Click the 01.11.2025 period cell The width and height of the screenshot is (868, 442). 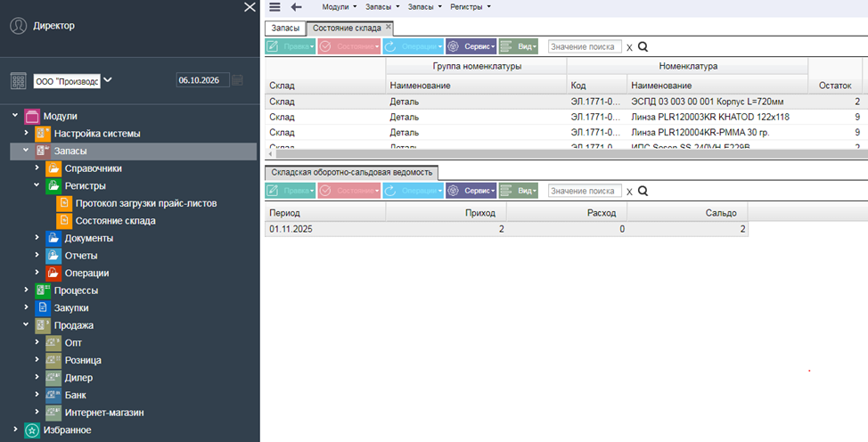(325, 229)
